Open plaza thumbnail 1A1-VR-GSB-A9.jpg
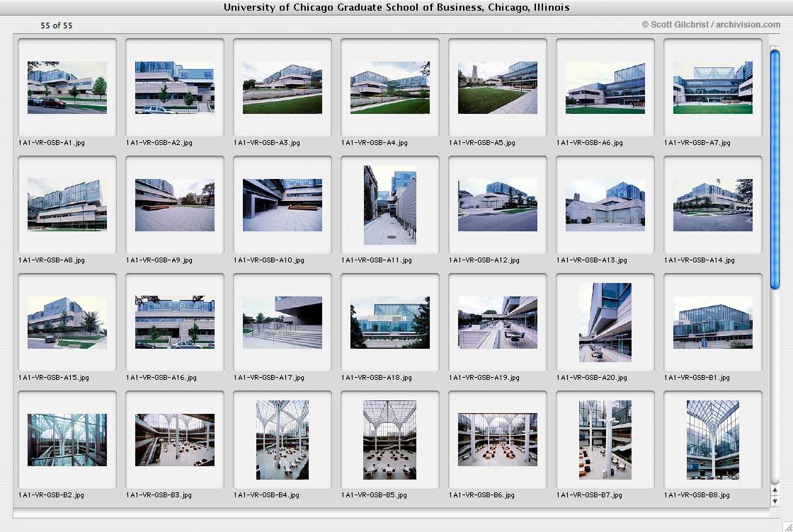The image size is (793, 532). pos(174,205)
